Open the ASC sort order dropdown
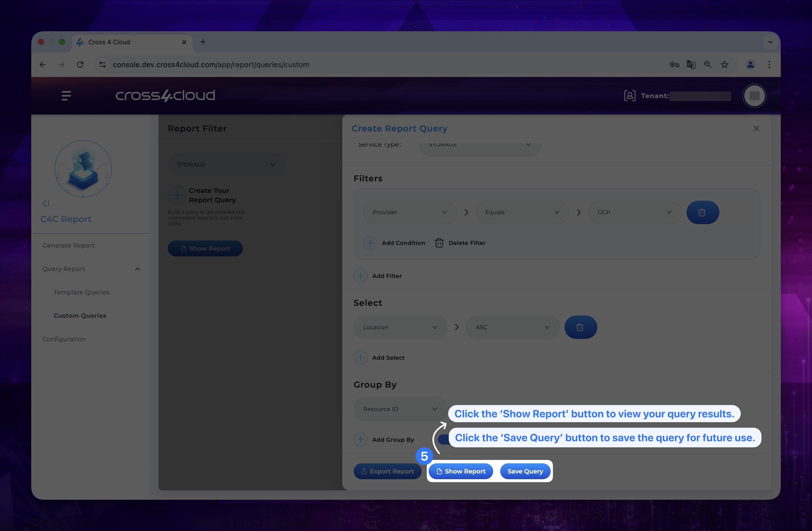Image resolution: width=812 pixels, height=531 pixels. click(x=513, y=327)
